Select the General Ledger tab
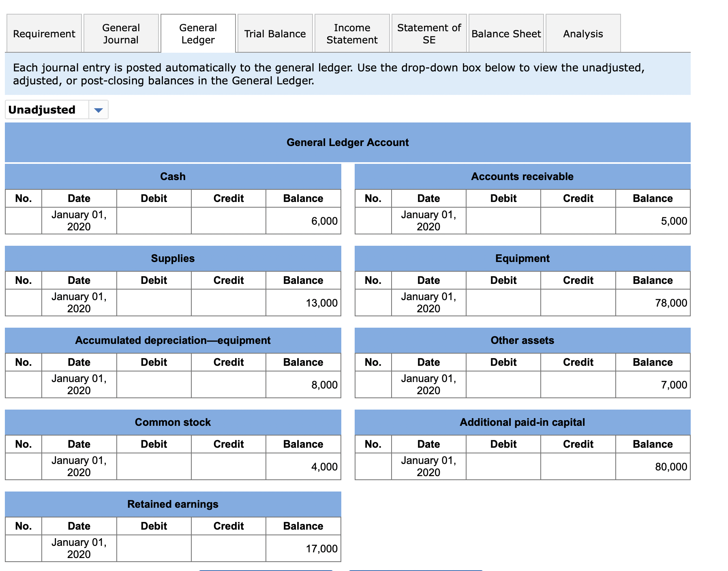The height and width of the screenshot is (571, 728). coord(197,34)
